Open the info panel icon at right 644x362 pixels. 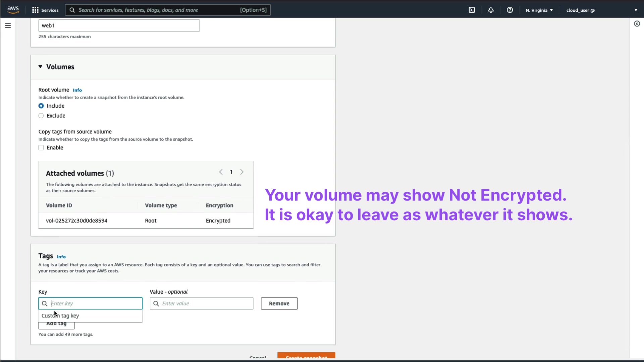637,24
